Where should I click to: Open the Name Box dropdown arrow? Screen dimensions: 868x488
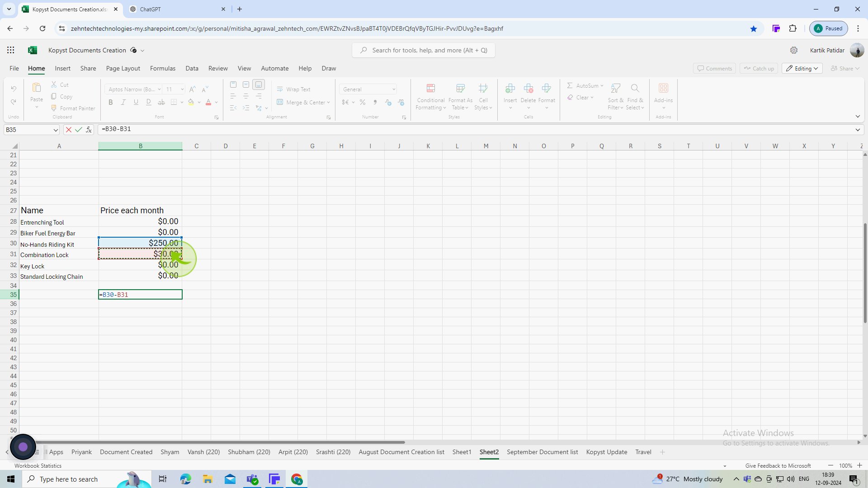56,130
